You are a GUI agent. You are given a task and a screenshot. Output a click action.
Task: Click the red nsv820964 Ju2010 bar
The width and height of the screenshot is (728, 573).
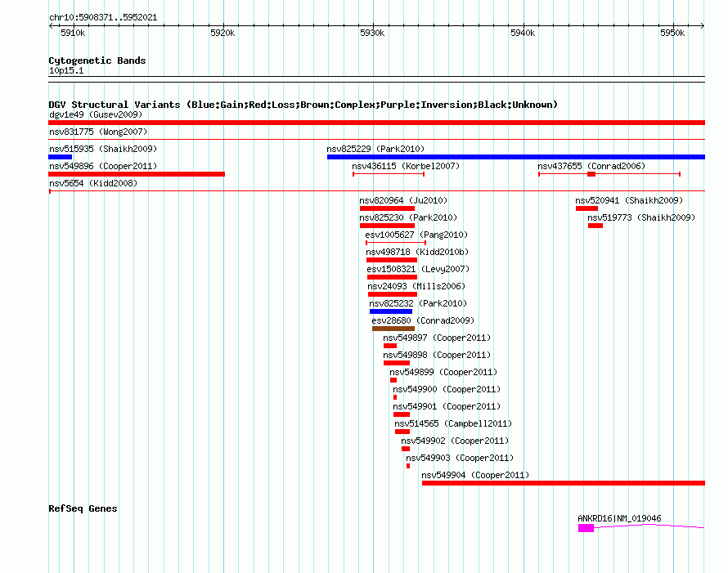[x=387, y=208]
